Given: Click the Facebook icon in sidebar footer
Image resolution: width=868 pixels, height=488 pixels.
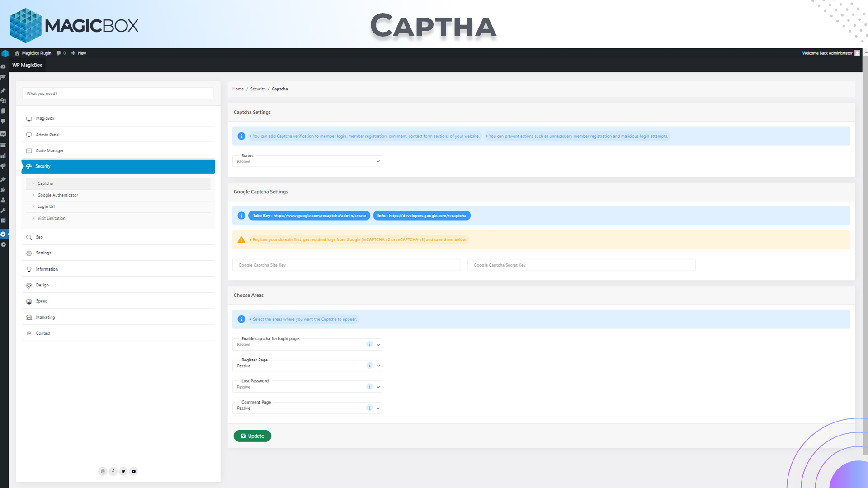Looking at the screenshot, I should (x=113, y=471).
